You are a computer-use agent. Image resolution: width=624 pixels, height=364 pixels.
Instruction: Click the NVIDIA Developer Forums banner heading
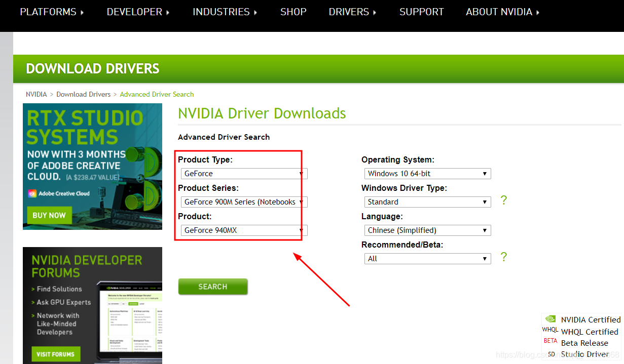87,266
